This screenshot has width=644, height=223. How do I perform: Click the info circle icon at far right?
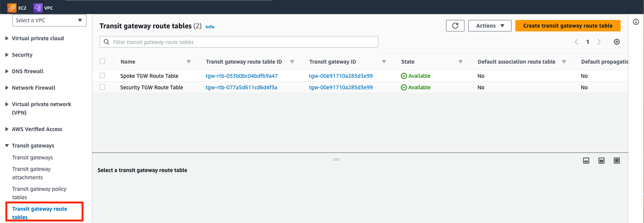[636, 22]
